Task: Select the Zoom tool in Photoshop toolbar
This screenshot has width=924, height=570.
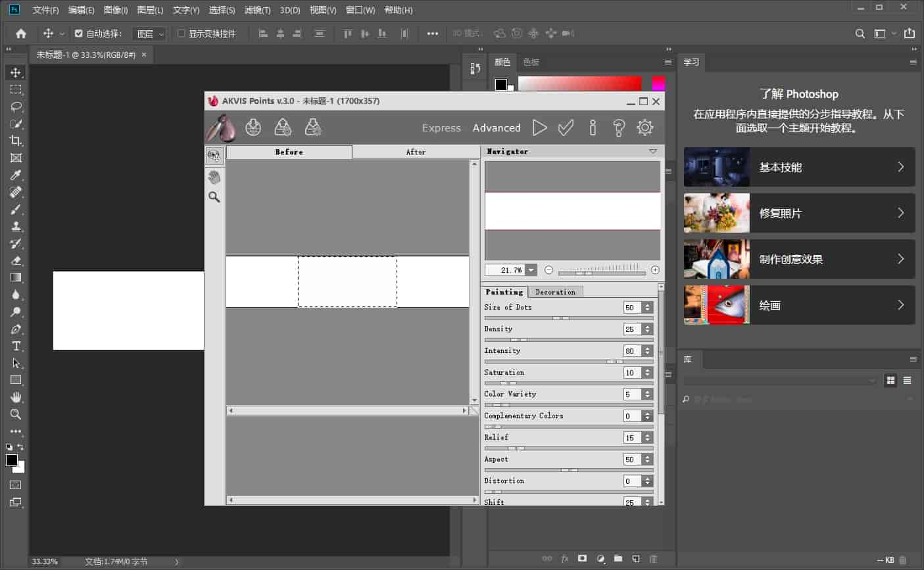Action: [x=16, y=414]
